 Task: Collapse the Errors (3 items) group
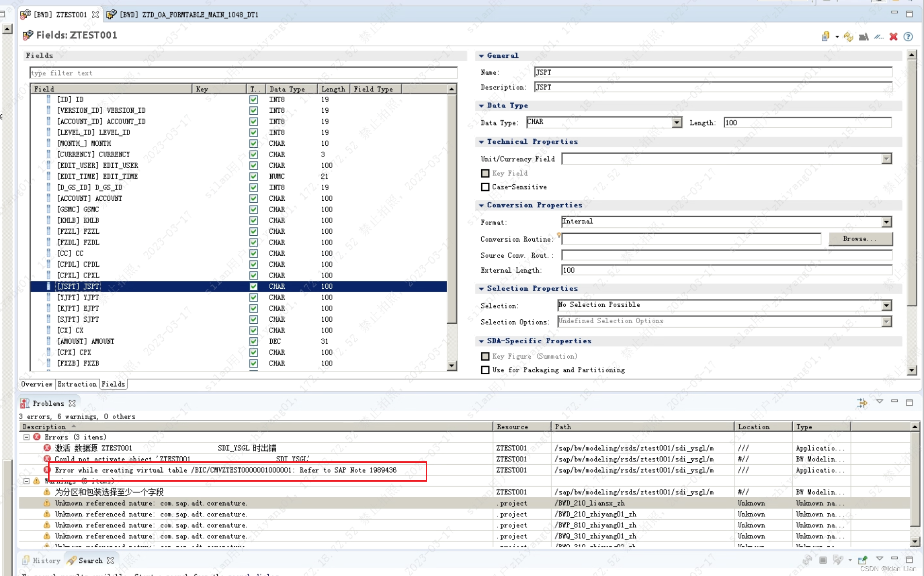click(x=27, y=436)
